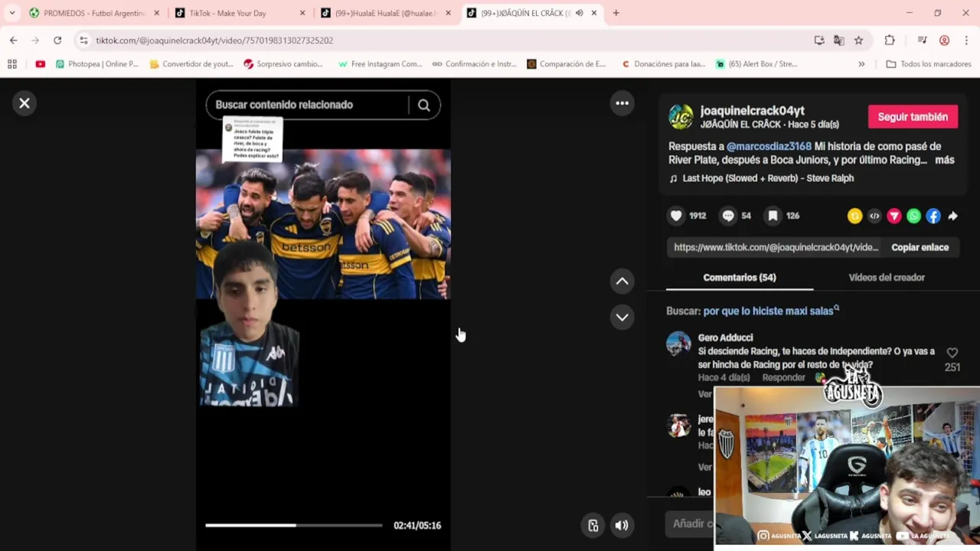Like the video with the heart icon
The height and width of the screenshot is (551, 980).
click(x=676, y=216)
